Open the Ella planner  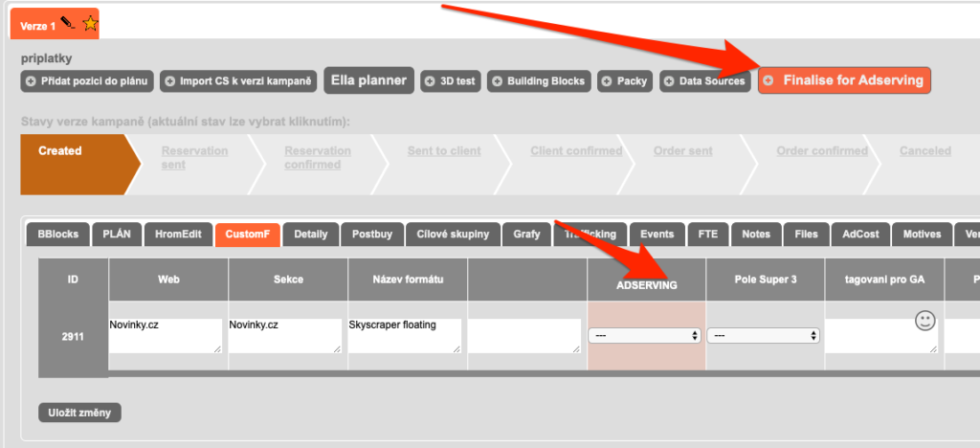point(368,81)
